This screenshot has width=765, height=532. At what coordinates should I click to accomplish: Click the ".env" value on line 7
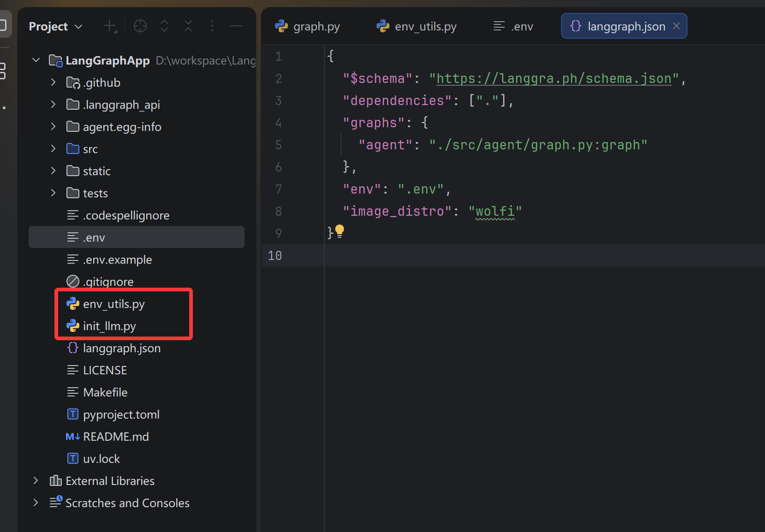click(421, 189)
